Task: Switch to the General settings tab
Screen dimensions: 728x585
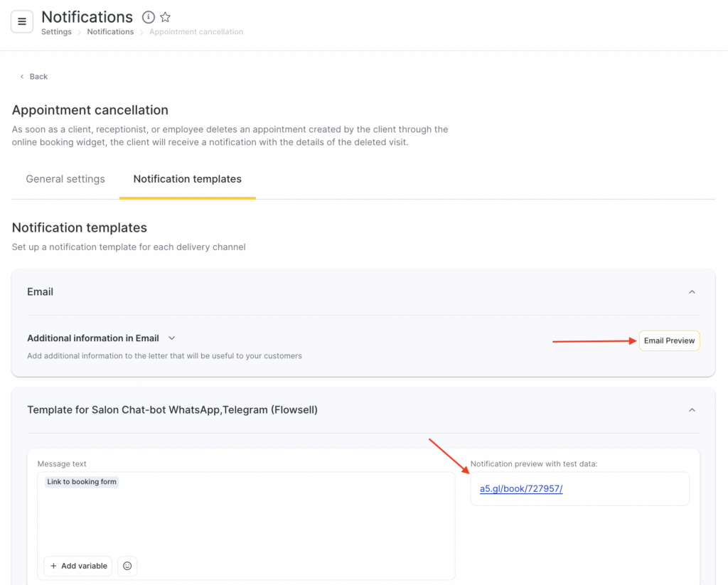Action: tap(65, 179)
